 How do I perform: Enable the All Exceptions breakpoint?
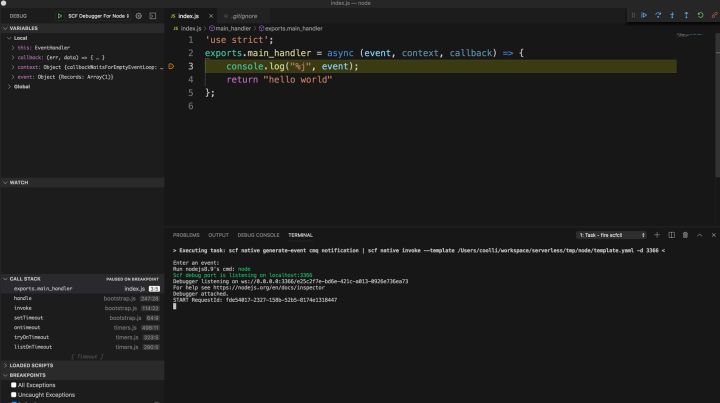14,385
